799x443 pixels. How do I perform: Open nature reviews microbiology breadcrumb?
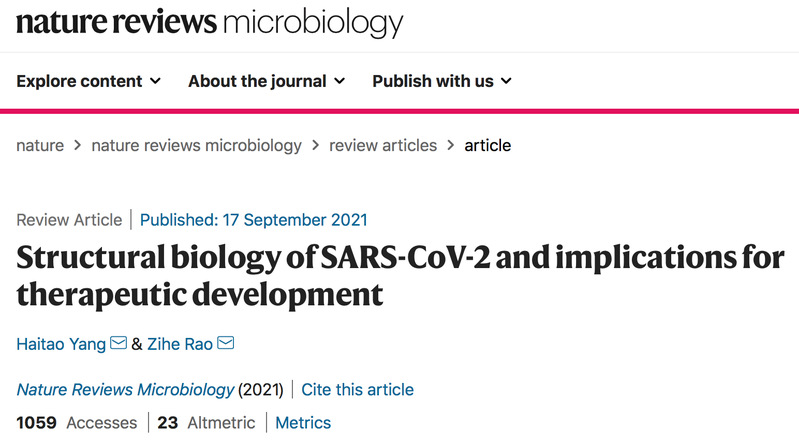click(196, 146)
